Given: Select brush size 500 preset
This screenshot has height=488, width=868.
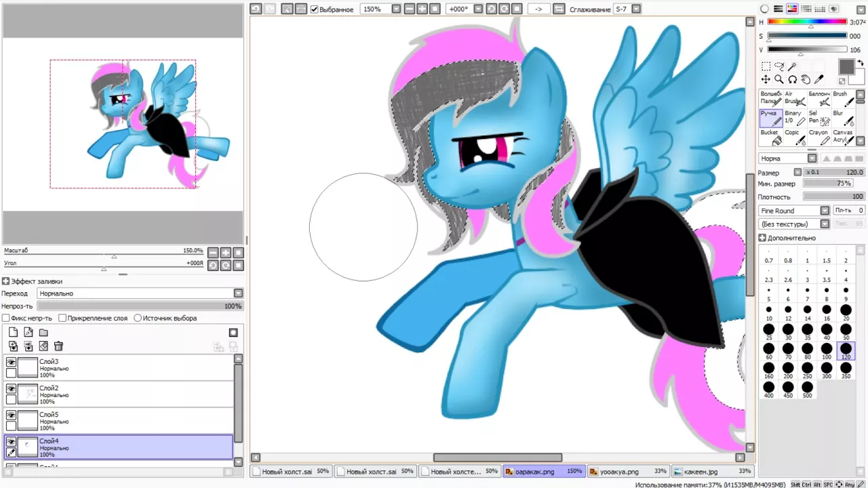Looking at the screenshot, I should [807, 390].
